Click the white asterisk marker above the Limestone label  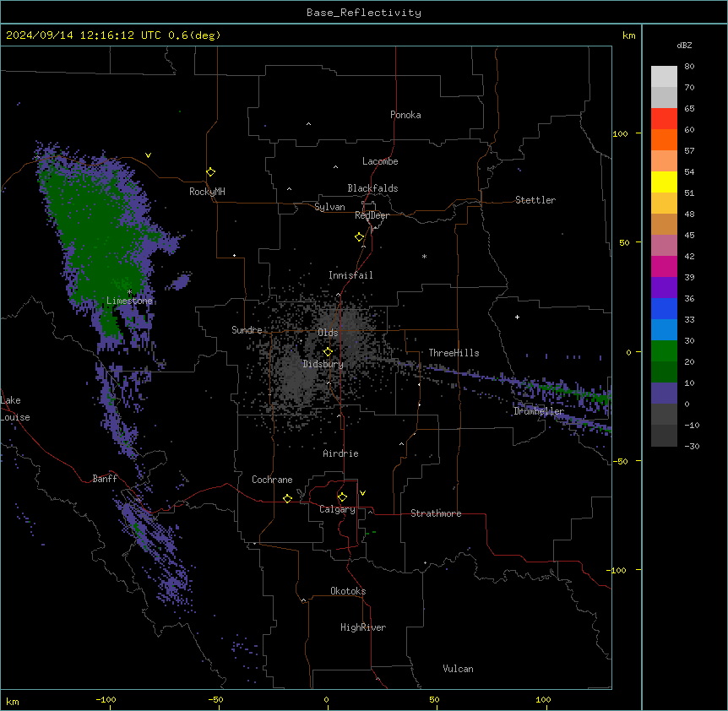point(129,292)
